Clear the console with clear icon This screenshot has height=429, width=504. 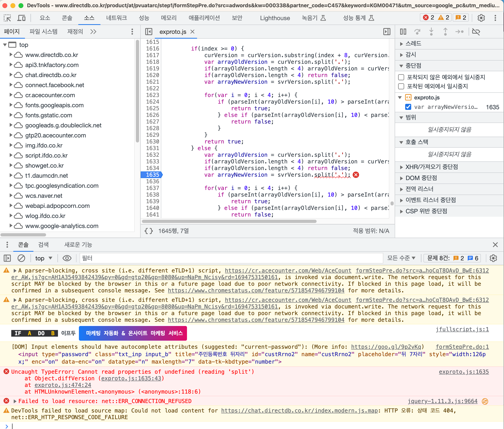click(21, 258)
